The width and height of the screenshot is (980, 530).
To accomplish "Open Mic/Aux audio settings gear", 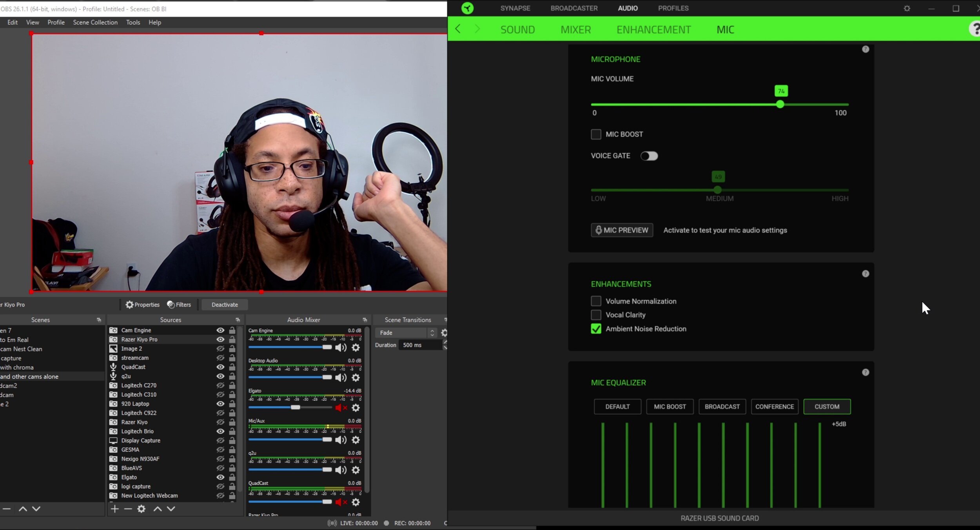I will coord(356,440).
